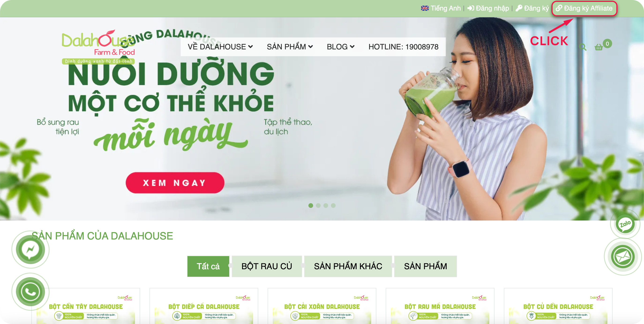Click the Dalahouse Farm & Food logo
This screenshot has height=324, width=644.
coord(98,47)
